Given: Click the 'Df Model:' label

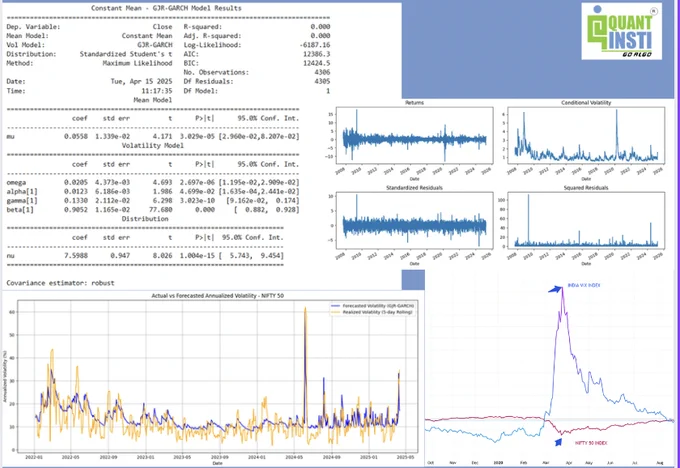Looking at the screenshot, I should click(x=200, y=91).
